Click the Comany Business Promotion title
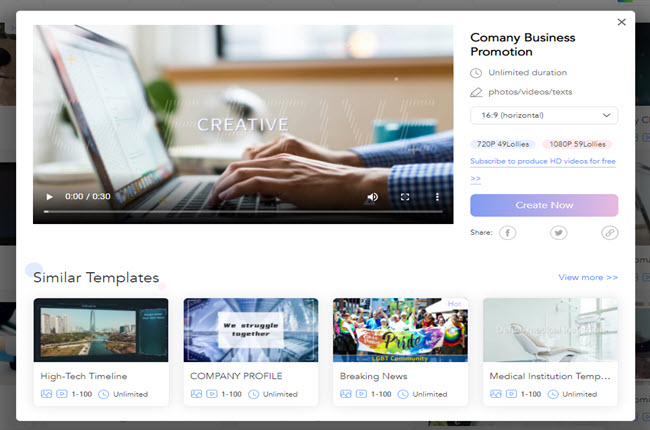Screen dimensions: 650x430 click(x=522, y=44)
